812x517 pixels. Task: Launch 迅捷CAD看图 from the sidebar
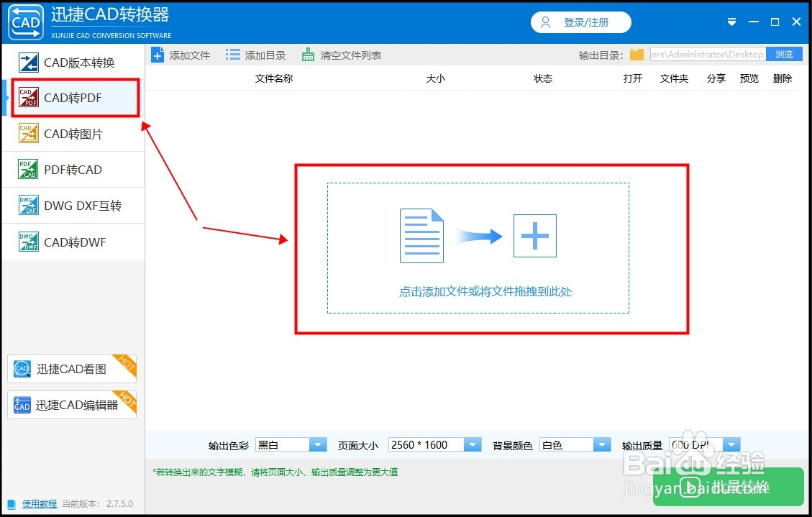pos(72,368)
